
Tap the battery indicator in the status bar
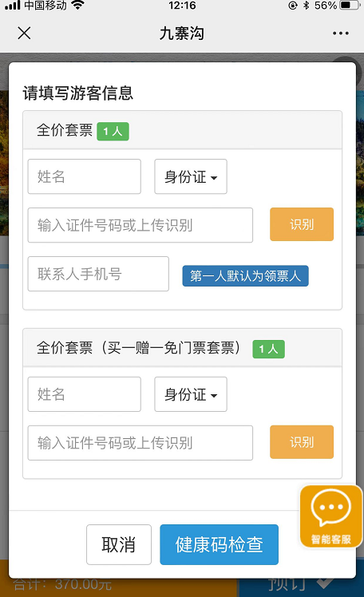click(x=350, y=6)
